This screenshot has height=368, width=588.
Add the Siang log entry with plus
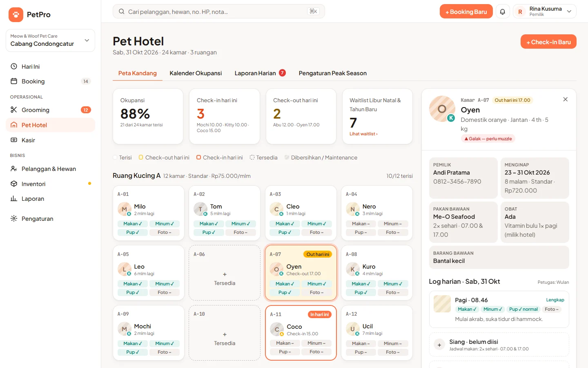click(439, 345)
